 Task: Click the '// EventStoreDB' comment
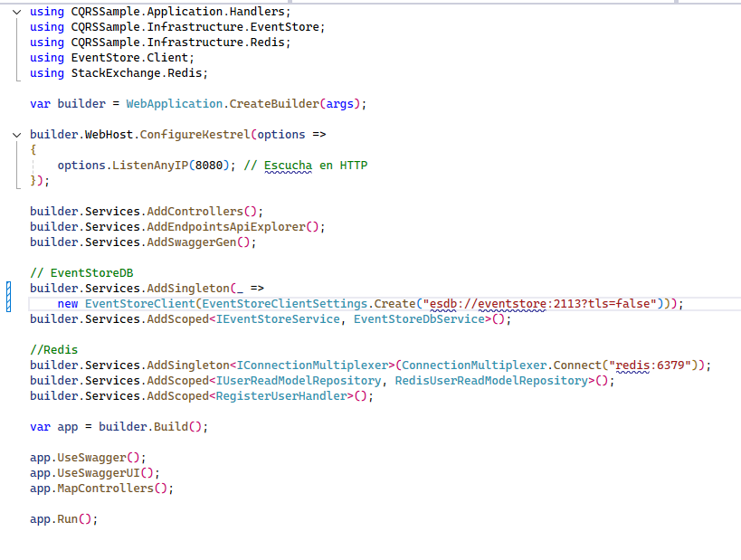pos(81,273)
